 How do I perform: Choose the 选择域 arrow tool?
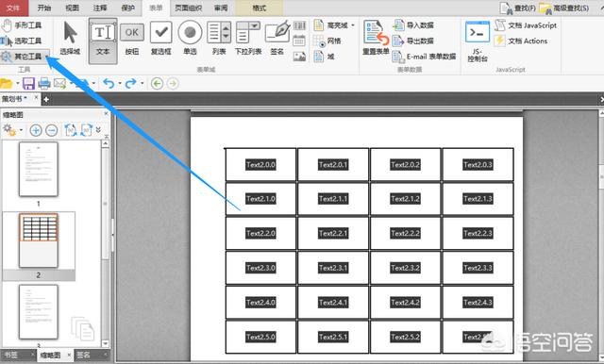coord(70,38)
